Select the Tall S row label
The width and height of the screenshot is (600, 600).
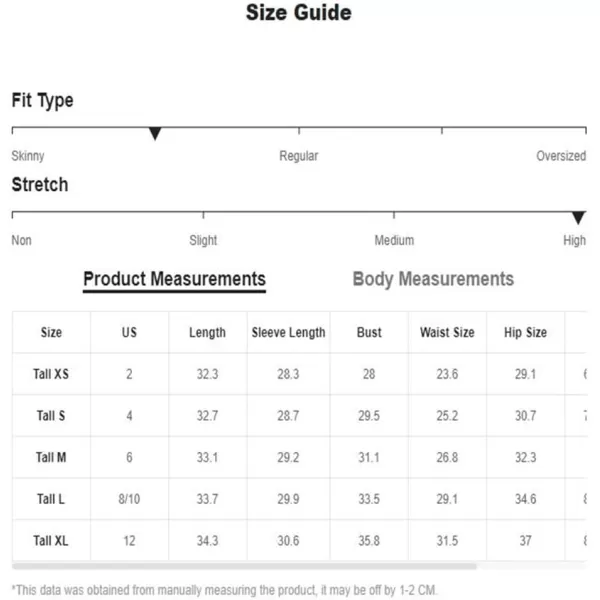point(51,416)
